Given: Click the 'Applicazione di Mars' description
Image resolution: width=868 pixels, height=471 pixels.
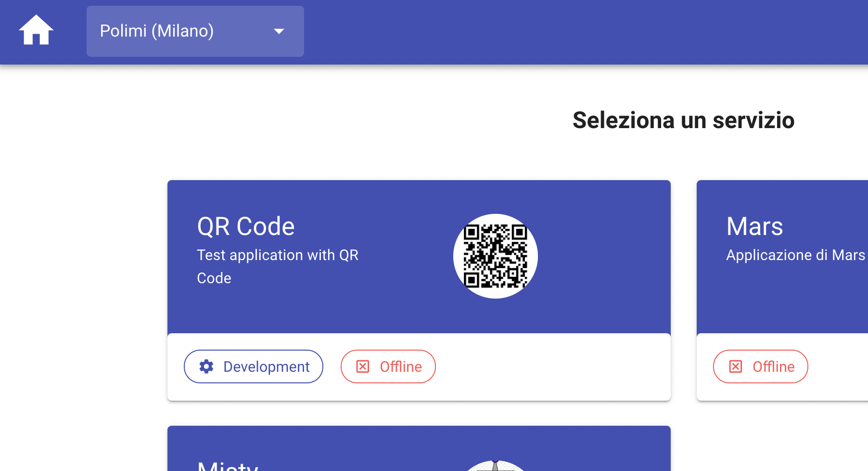Looking at the screenshot, I should click(x=795, y=255).
